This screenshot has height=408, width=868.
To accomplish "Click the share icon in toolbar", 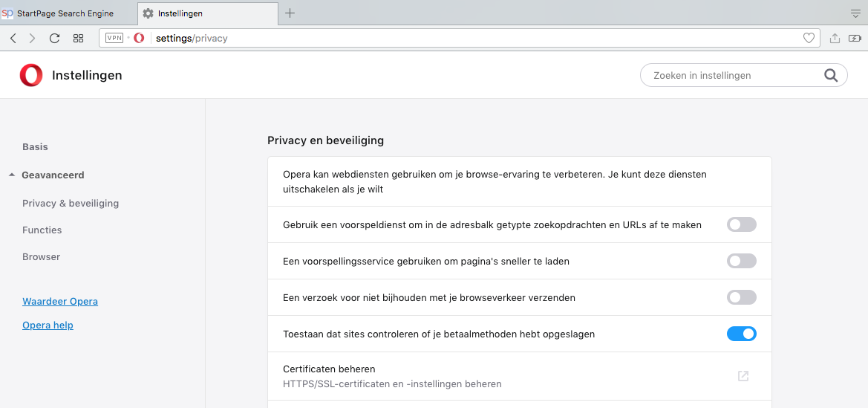I will click(835, 38).
